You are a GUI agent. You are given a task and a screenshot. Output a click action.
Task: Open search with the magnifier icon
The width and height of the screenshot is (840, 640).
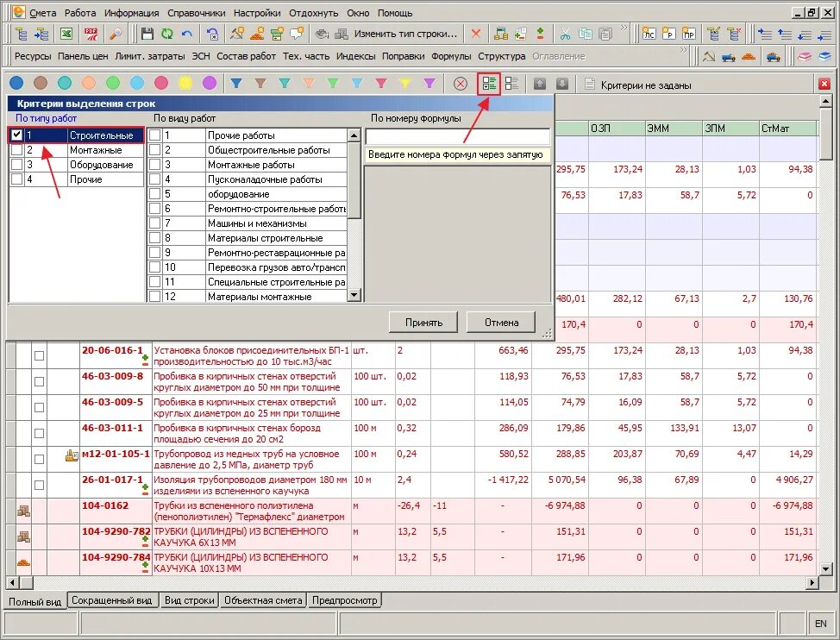pyautogui.click(x=116, y=34)
